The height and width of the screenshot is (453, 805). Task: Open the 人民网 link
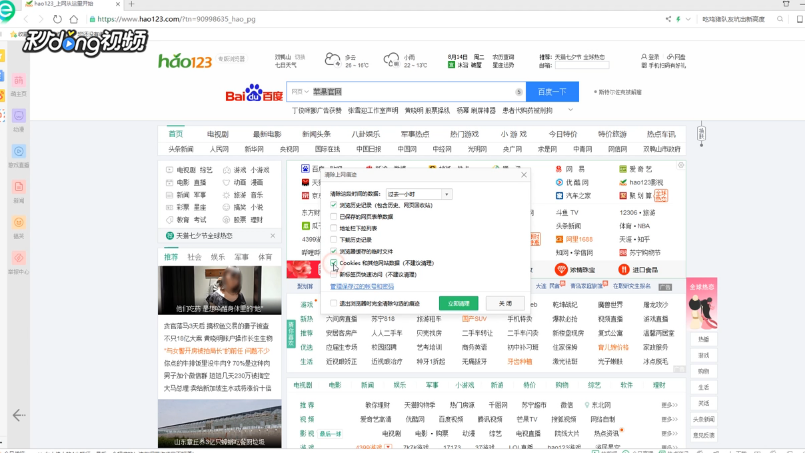219,149
